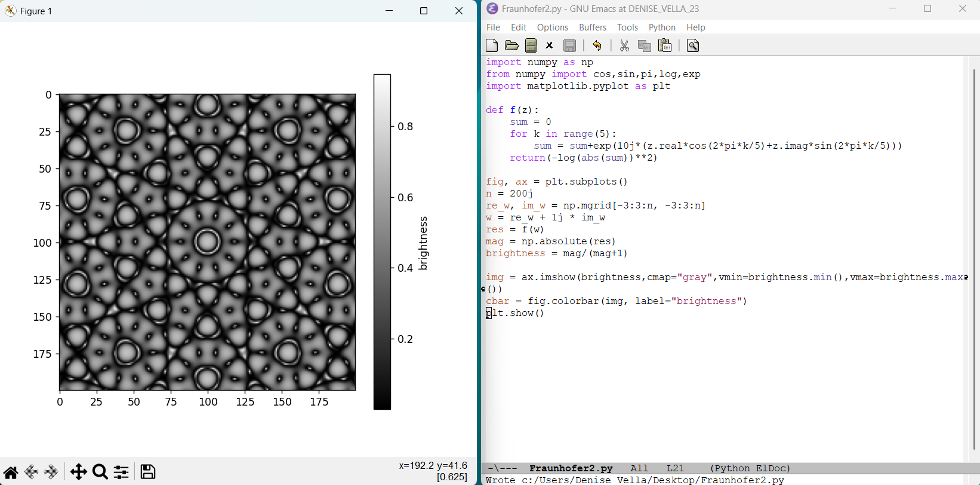Expand the Options menu dropdown
Image resolution: width=980 pixels, height=485 pixels.
[552, 27]
